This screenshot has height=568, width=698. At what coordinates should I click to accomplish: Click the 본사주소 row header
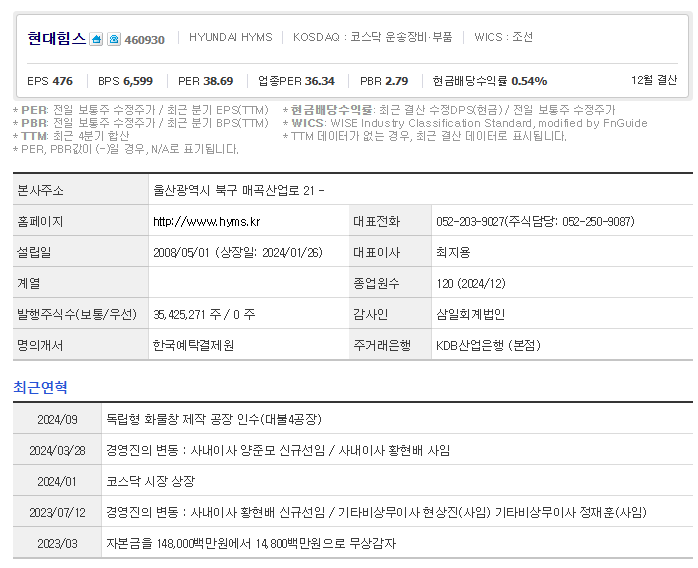point(81,190)
